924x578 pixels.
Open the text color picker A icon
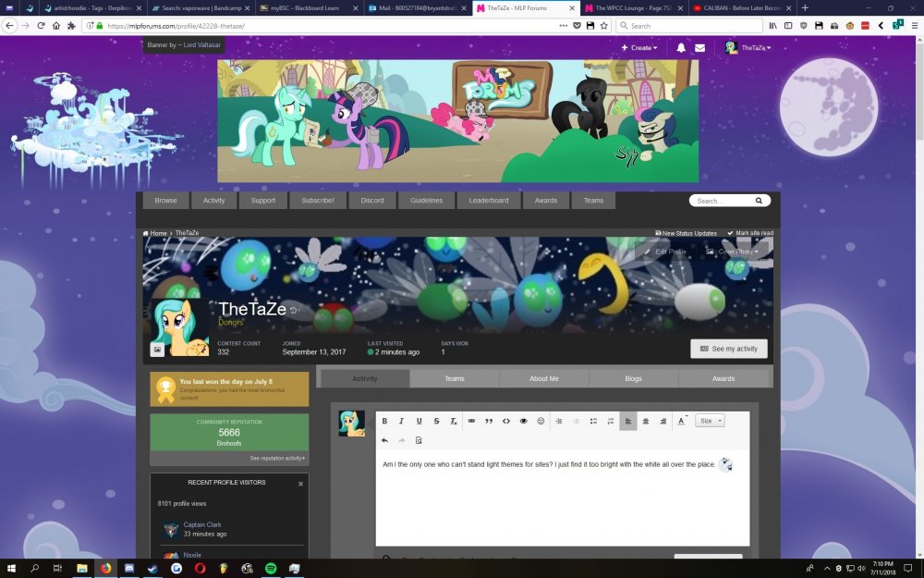pyautogui.click(x=681, y=421)
